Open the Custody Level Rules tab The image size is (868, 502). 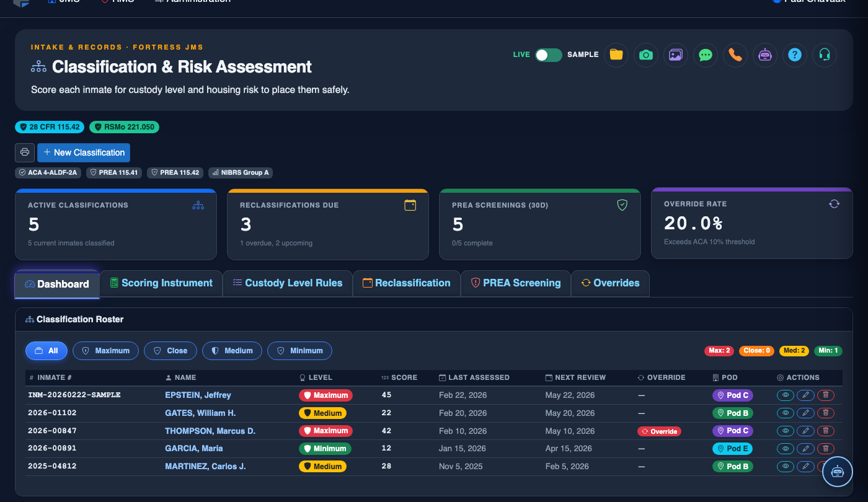click(x=288, y=283)
